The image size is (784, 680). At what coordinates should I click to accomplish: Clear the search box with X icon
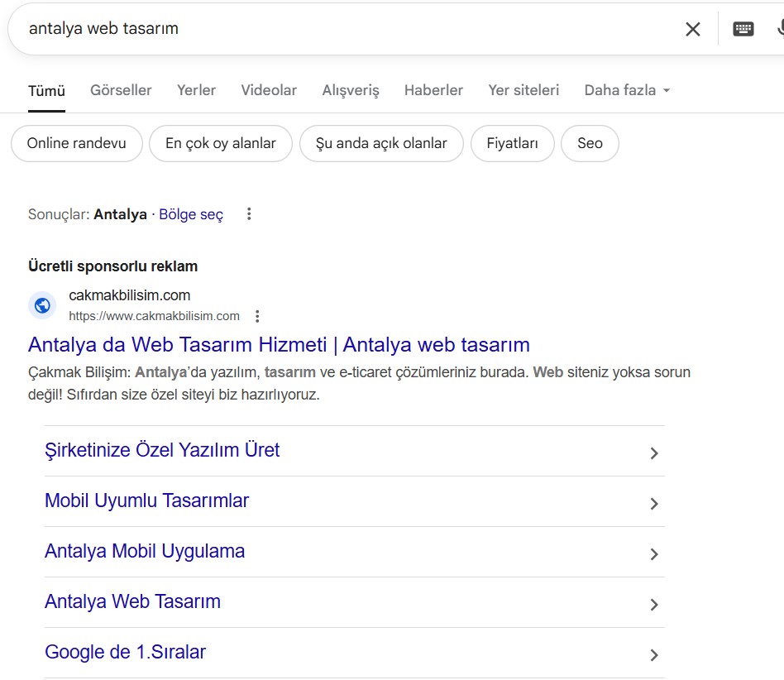click(692, 29)
